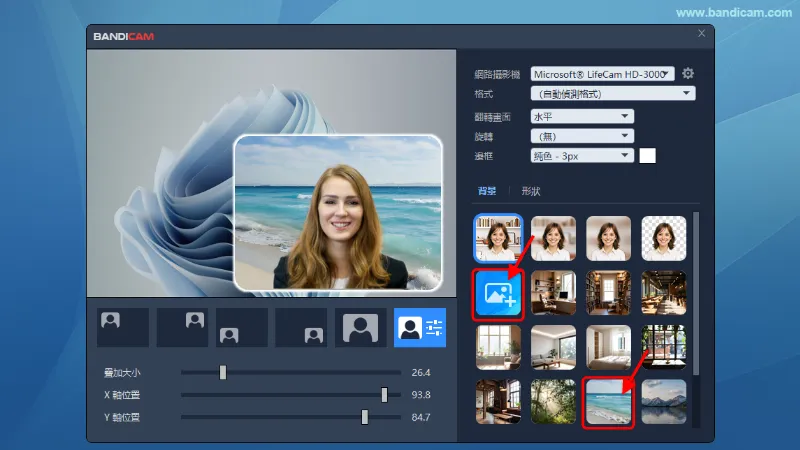The height and width of the screenshot is (450, 800).
Task: Open the webcam device dropdown (Microsoft LifeCam HD-3000)
Action: [603, 74]
